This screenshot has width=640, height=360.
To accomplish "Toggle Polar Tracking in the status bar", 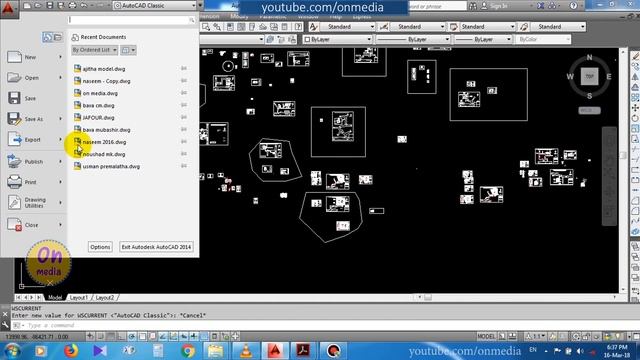I will (132, 336).
